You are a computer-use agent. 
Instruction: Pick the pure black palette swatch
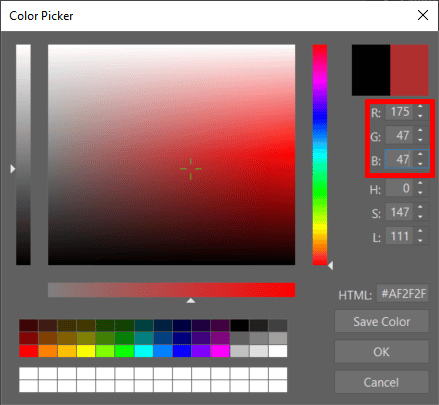pyautogui.click(x=240, y=325)
